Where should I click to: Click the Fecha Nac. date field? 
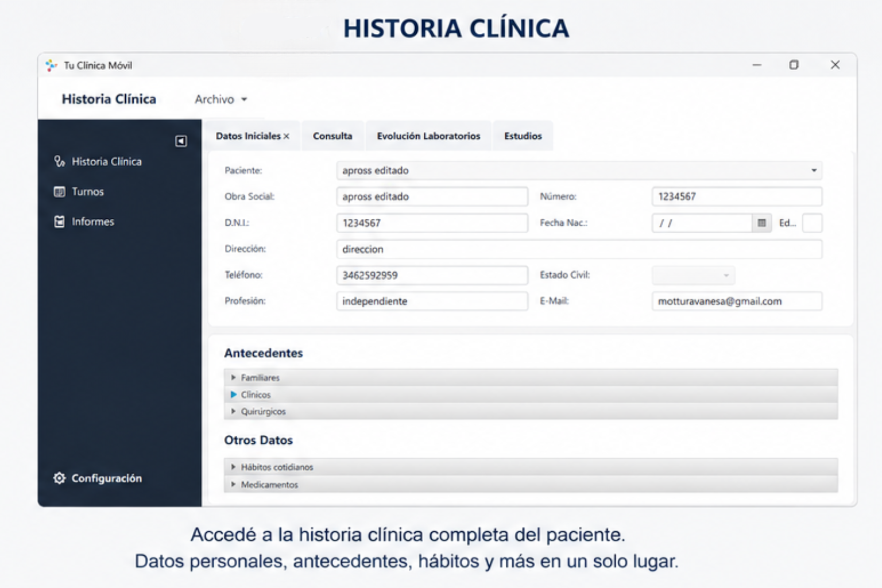pos(702,223)
